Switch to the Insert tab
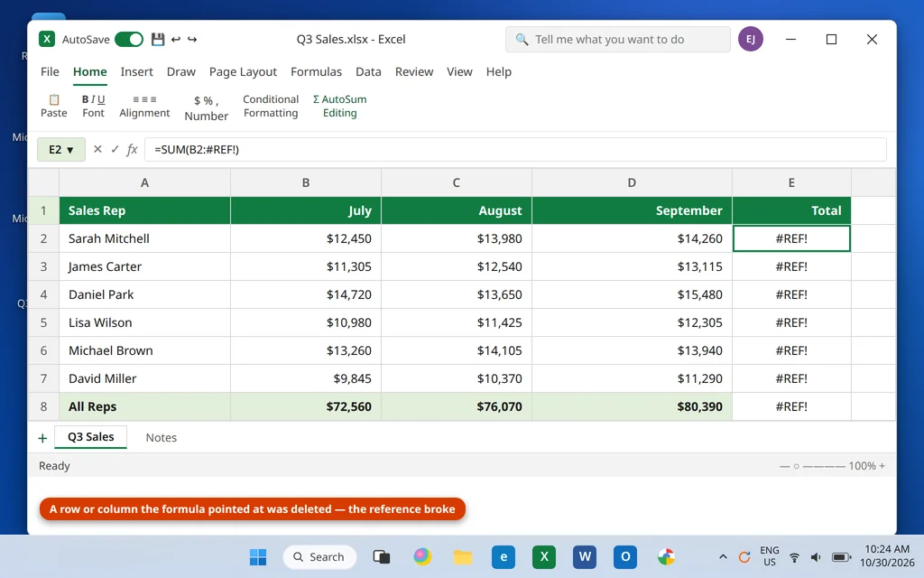The width and height of the screenshot is (924, 578). point(137,72)
